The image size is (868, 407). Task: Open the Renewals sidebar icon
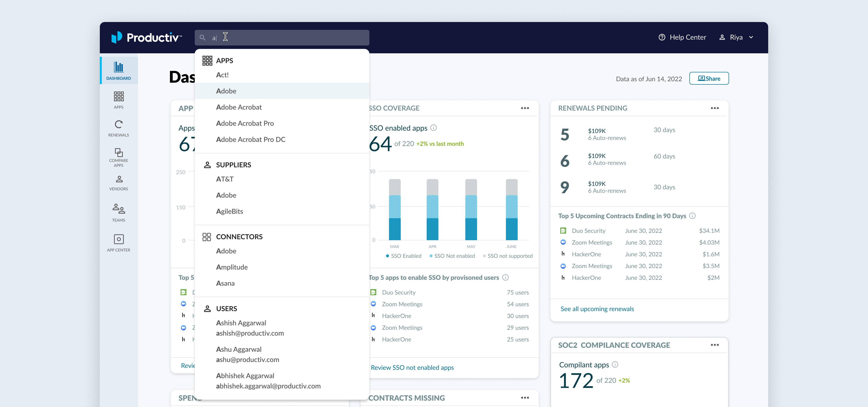pos(119,124)
